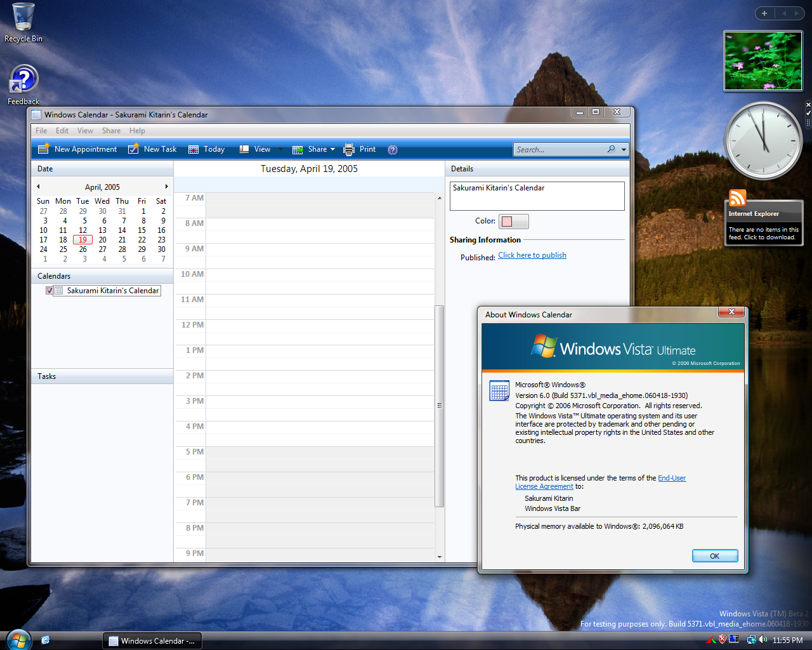Create a New Appointment from toolbar
Viewport: 812px width, 650px height.
(77, 149)
